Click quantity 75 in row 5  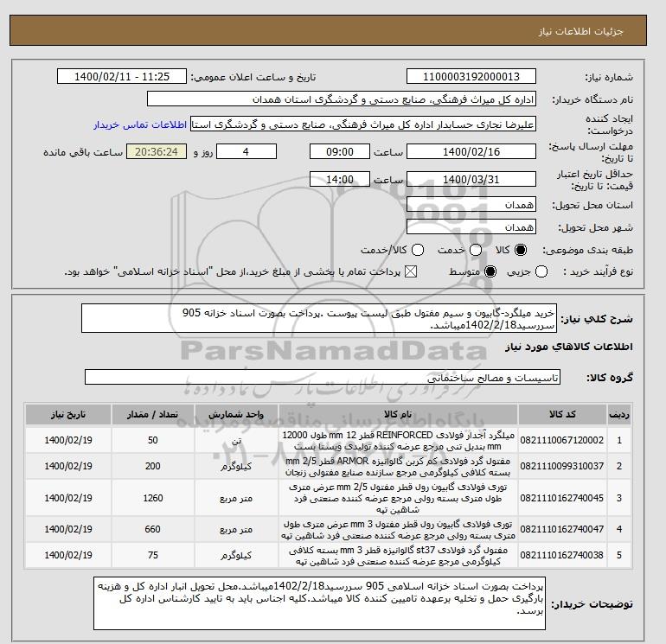click(x=153, y=555)
